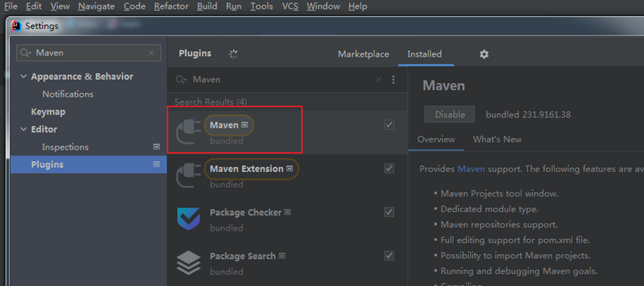Viewport: 644px width, 286px height.
Task: Select the Maven plugin plug icon
Action: pyautogui.click(x=188, y=130)
